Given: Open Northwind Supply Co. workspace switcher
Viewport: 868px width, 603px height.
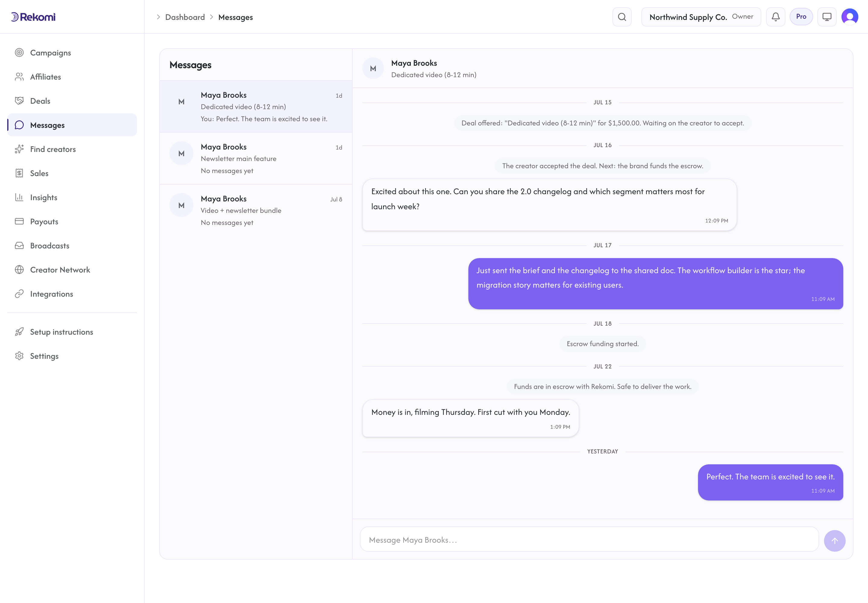Looking at the screenshot, I should [x=701, y=17].
